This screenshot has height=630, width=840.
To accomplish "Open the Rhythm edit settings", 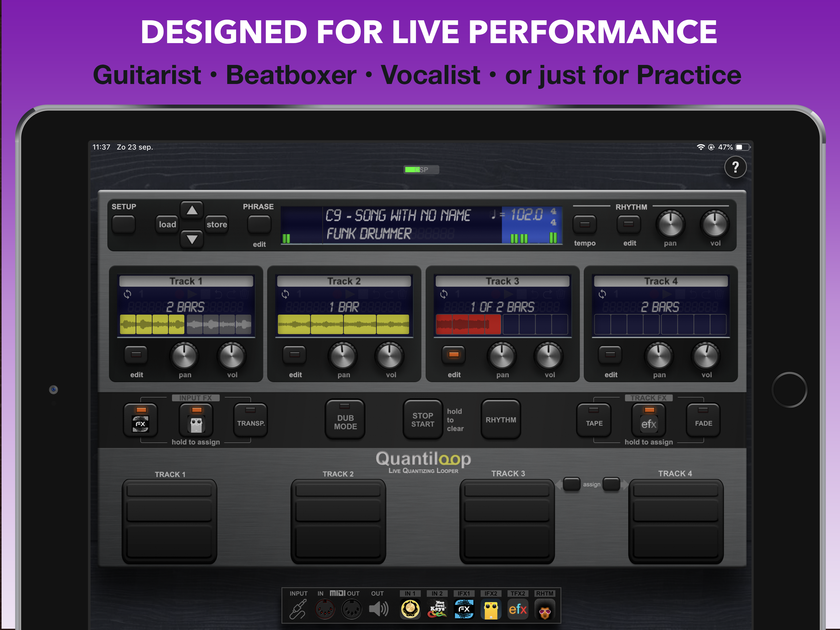I will point(628,225).
